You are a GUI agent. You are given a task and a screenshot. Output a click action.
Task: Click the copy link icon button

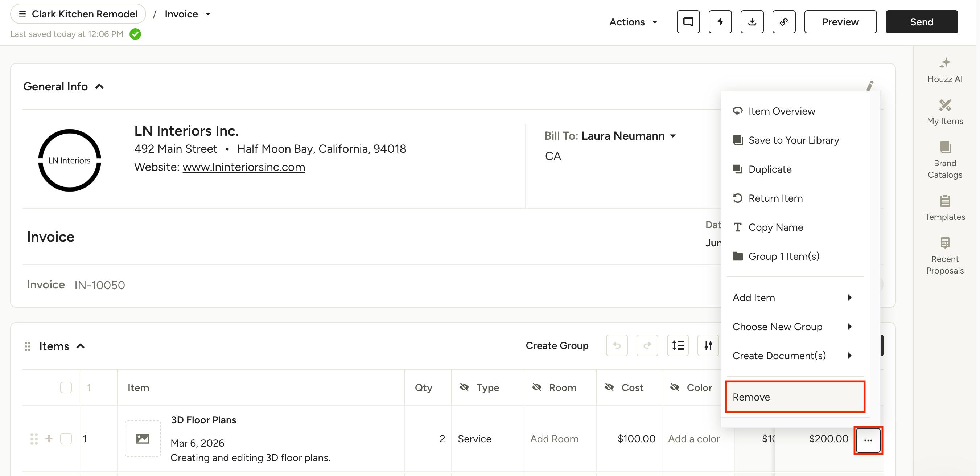784,22
